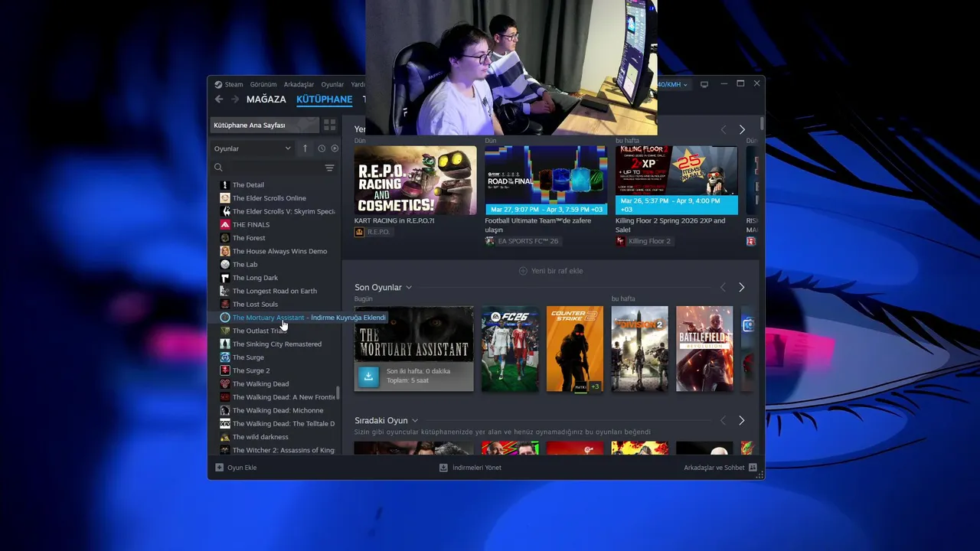Switch to collections grid view icon
The height and width of the screenshot is (551, 980).
[329, 125]
